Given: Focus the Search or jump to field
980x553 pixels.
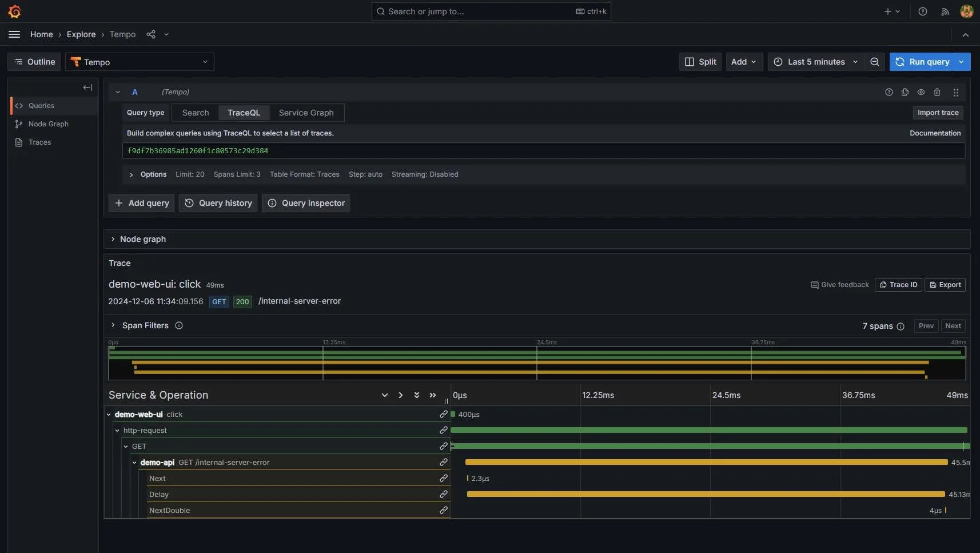Looking at the screenshot, I should pos(491,11).
